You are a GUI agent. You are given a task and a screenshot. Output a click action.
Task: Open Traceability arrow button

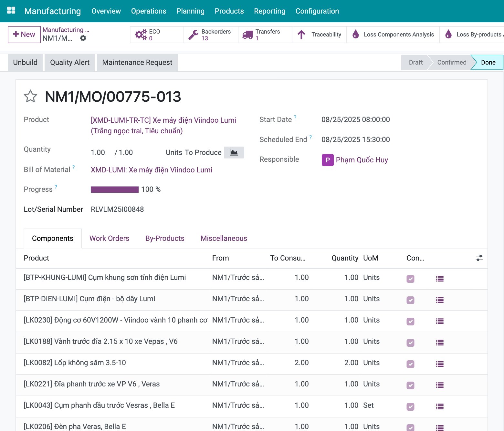point(319,35)
